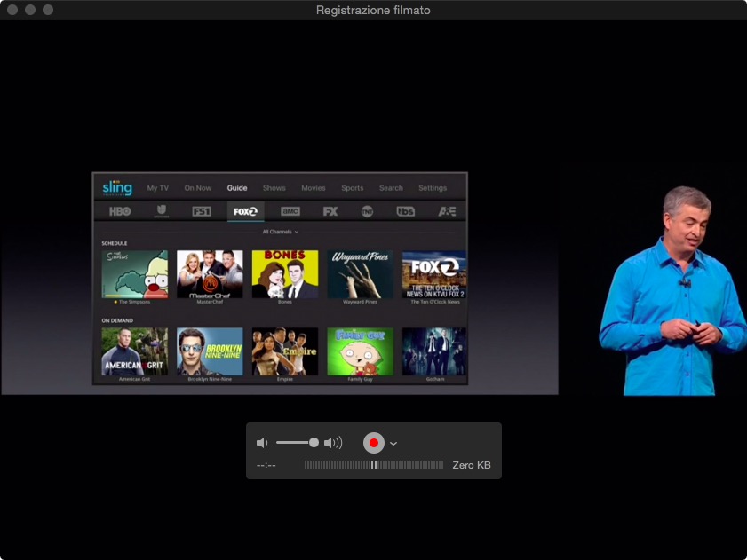Select the TNT channel icon
The image size is (747, 560).
pyautogui.click(x=367, y=211)
